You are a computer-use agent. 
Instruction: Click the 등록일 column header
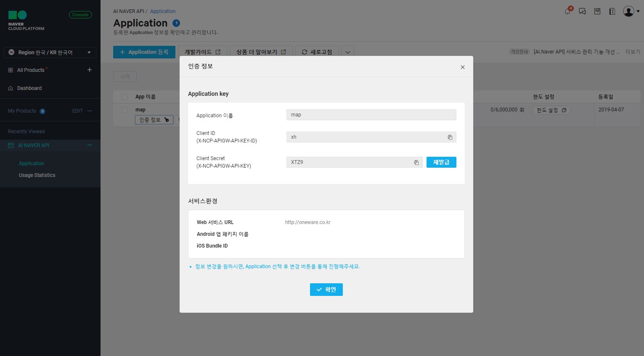click(x=606, y=97)
